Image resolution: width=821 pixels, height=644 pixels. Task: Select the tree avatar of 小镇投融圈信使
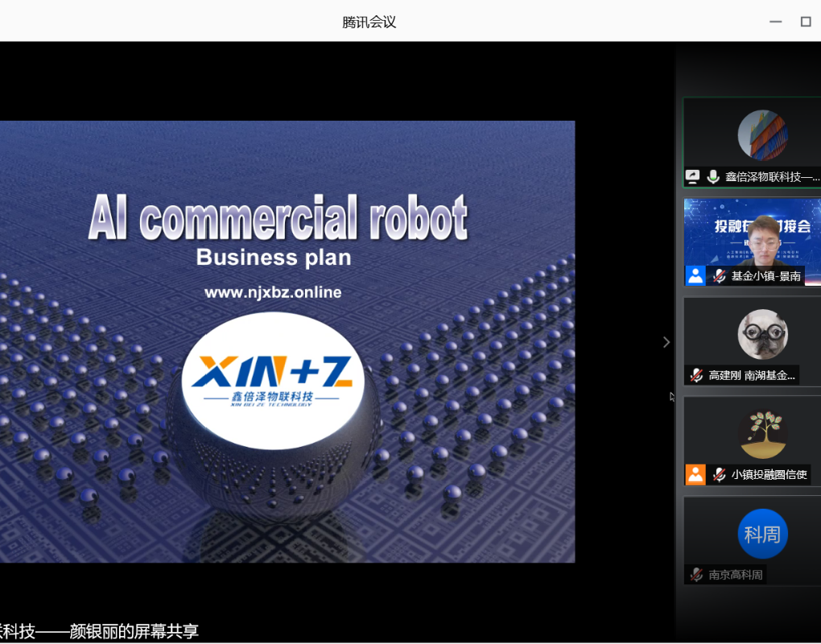pos(762,434)
